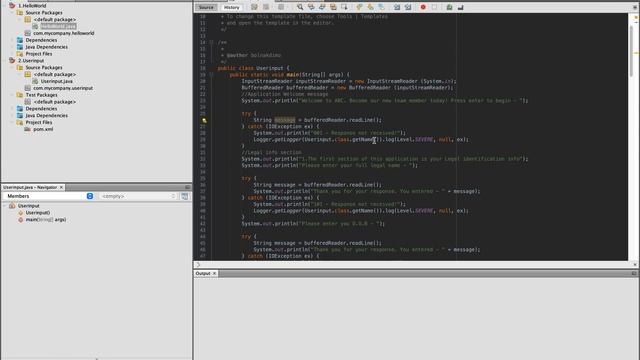Collapse the main method fold at line 19
The height and width of the screenshot is (360, 640).
(211, 75)
